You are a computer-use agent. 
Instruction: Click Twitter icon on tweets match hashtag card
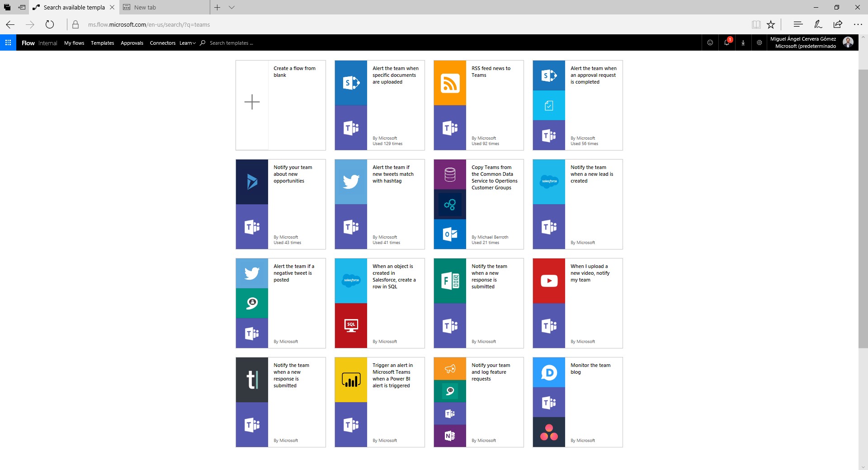[x=351, y=182]
